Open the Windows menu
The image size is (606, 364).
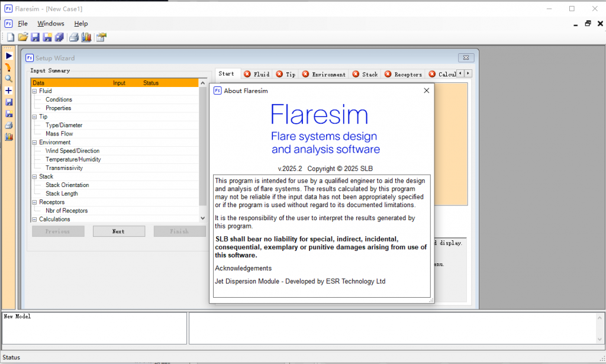click(51, 24)
